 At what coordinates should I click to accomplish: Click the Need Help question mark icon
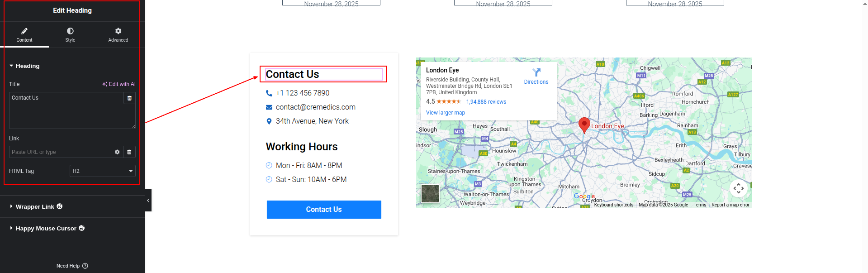tap(85, 266)
